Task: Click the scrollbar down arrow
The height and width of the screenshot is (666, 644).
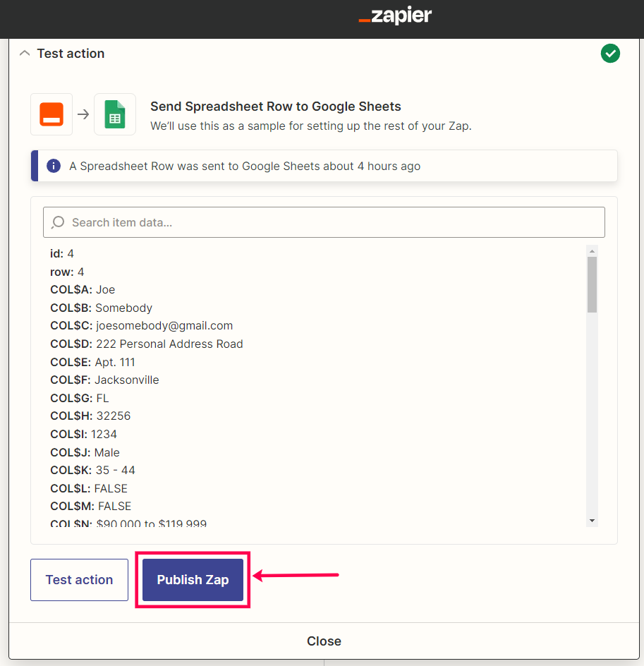Action: (x=592, y=521)
